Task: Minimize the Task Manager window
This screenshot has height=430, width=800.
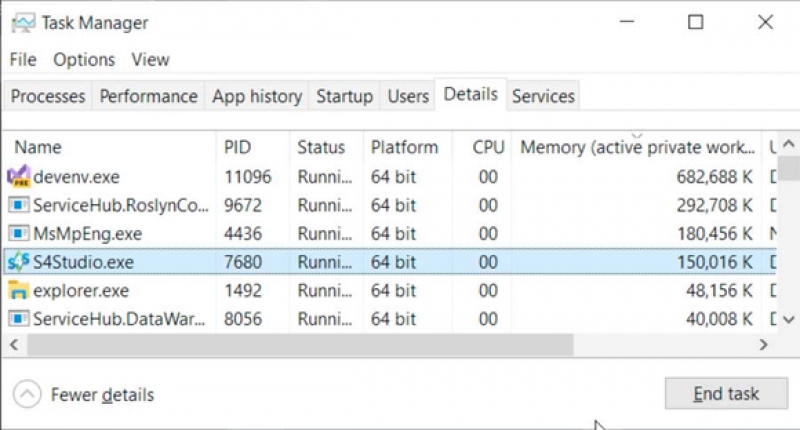Action: click(x=627, y=22)
